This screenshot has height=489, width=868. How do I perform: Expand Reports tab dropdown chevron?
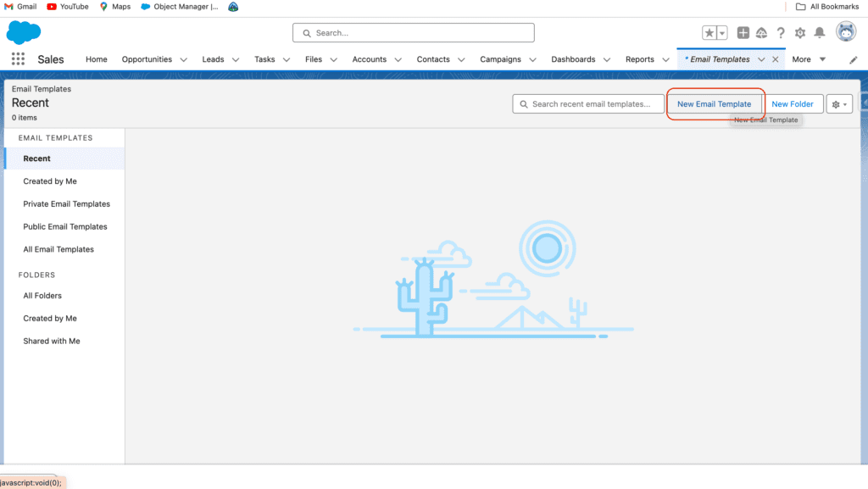tap(665, 59)
